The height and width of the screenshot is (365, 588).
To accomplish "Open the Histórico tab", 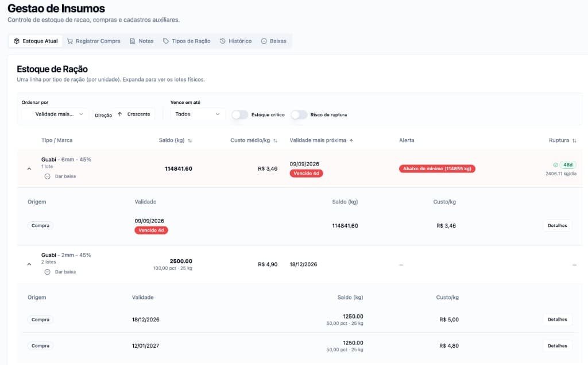I will (x=235, y=41).
